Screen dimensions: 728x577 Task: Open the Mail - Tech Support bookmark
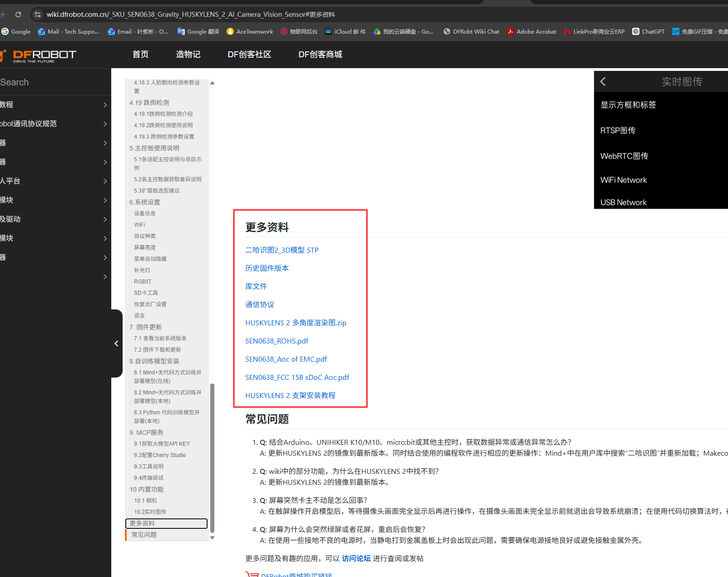69,31
